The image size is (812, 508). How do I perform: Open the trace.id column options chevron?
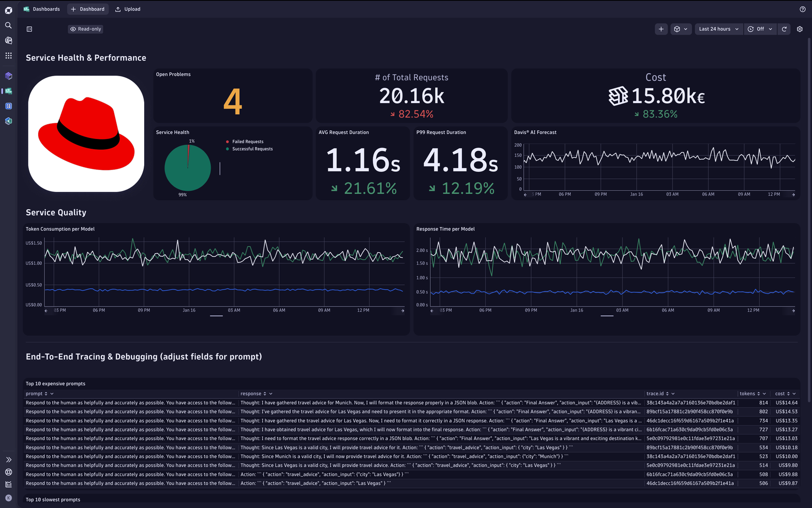(673, 394)
